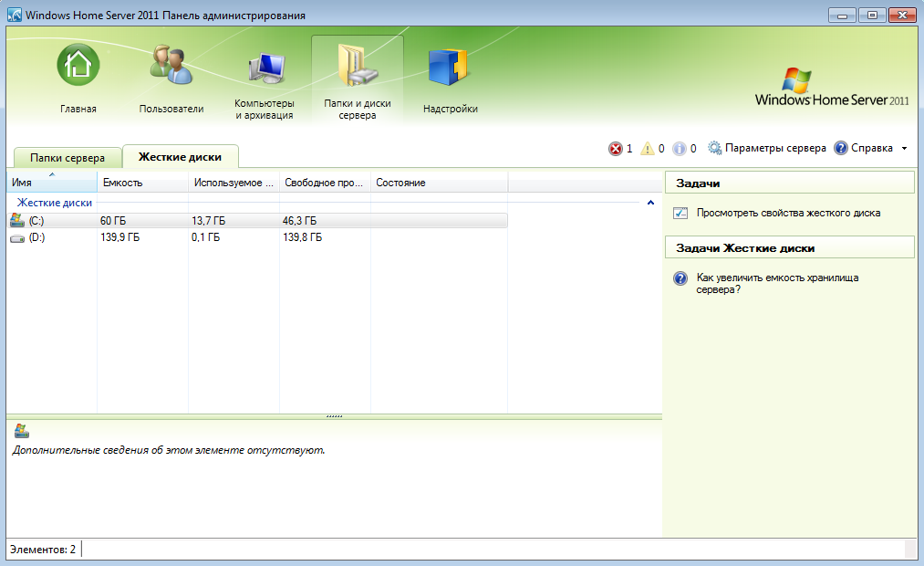The width and height of the screenshot is (924, 566).
Task: Click the 0,1 ГБ used cell
Action: 205,237
